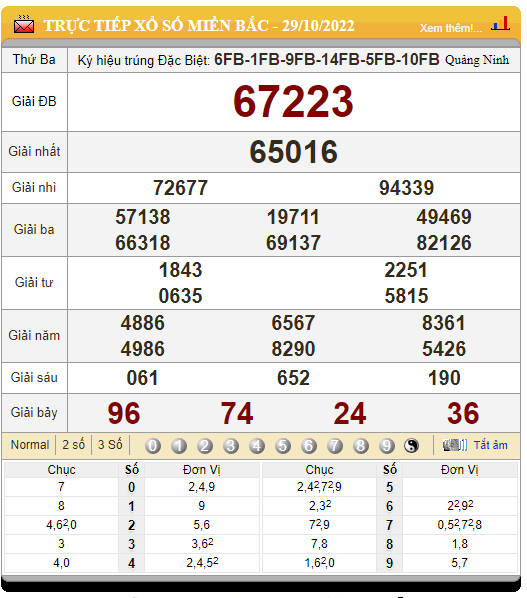Click the Quảng Ninh province link
This screenshot has width=527, height=598.
tap(477, 60)
